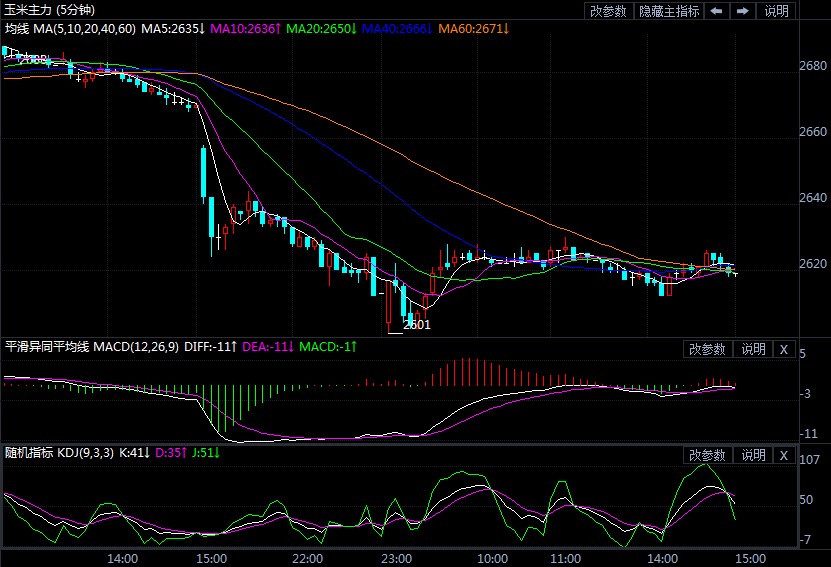831x567 pixels.
Task: Click the left arrow indicator button
Action: (717, 11)
